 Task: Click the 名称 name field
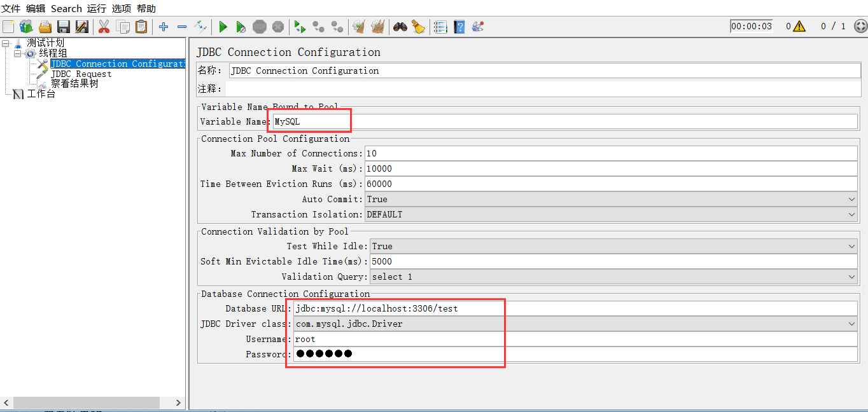point(544,71)
